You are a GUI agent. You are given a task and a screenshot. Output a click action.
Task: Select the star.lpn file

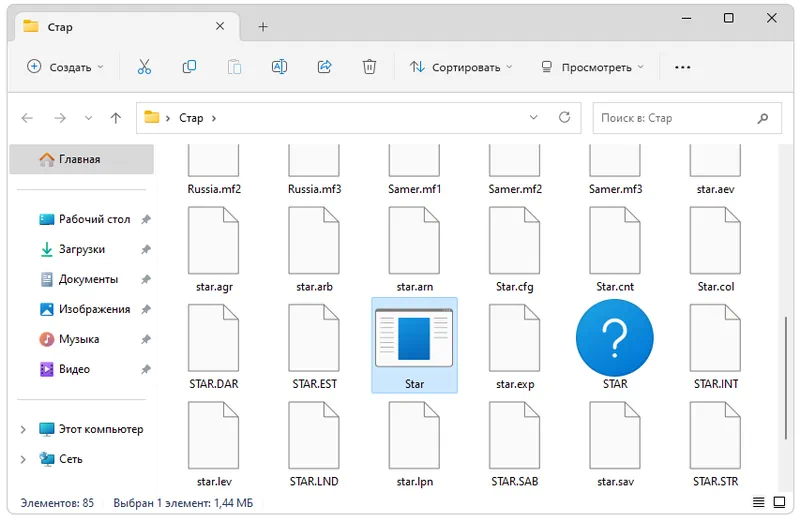414,444
